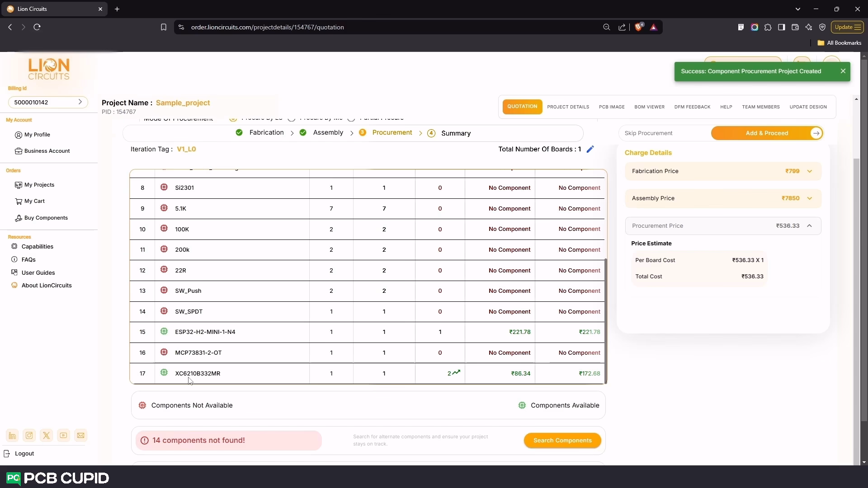Click the Search Components button
The width and height of the screenshot is (868, 488).
tap(562, 441)
